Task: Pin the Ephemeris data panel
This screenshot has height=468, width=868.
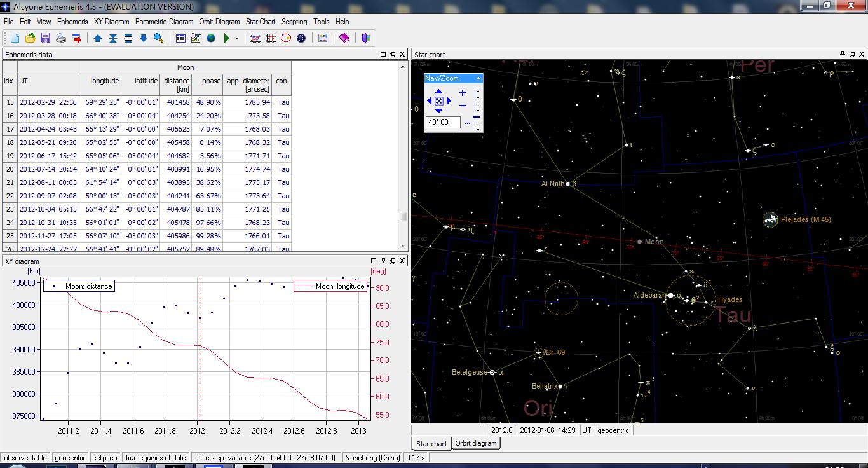Action: coord(393,54)
